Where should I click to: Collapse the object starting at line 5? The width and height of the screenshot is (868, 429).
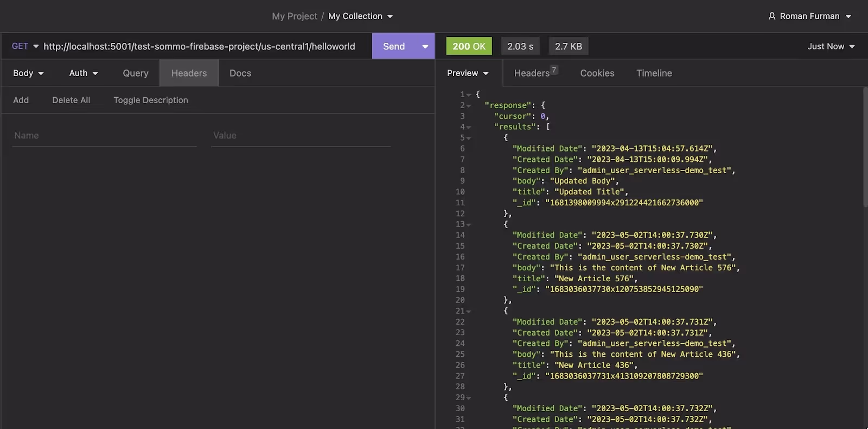[469, 138]
